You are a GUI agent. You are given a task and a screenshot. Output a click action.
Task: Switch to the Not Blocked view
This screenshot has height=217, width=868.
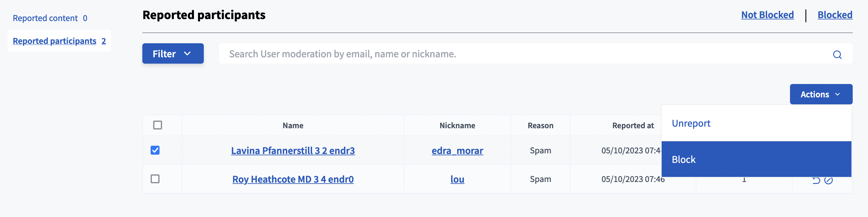point(767,15)
